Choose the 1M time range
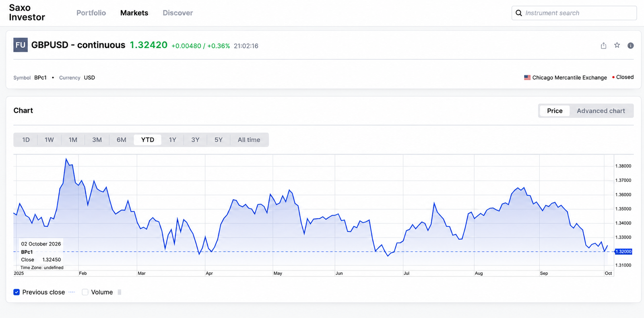This screenshot has height=318, width=644. (73, 140)
